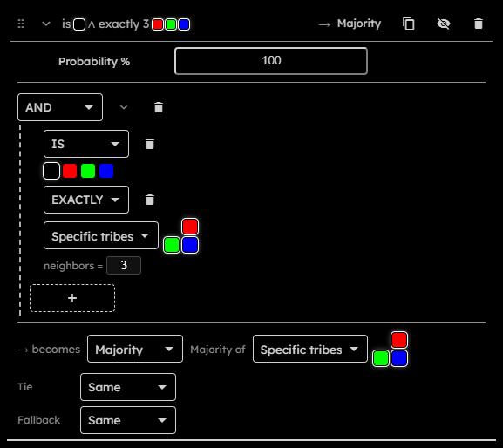Click the red swatch in rule header summary
Image resolution: width=503 pixels, height=448 pixels.
[158, 24]
